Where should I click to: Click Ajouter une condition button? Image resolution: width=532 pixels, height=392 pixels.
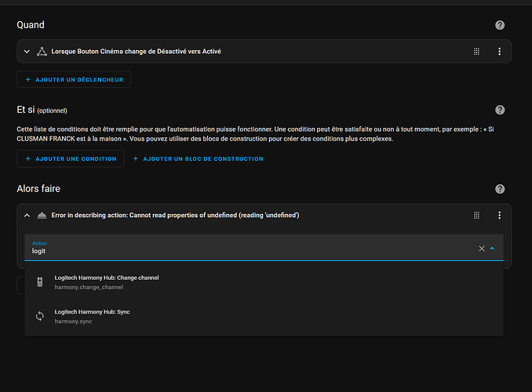pyautogui.click(x=71, y=158)
